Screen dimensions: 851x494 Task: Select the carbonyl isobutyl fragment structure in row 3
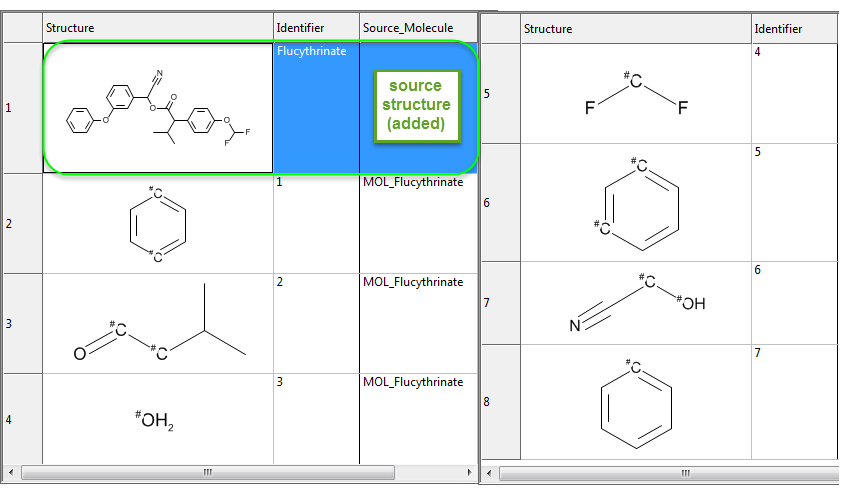point(158,324)
